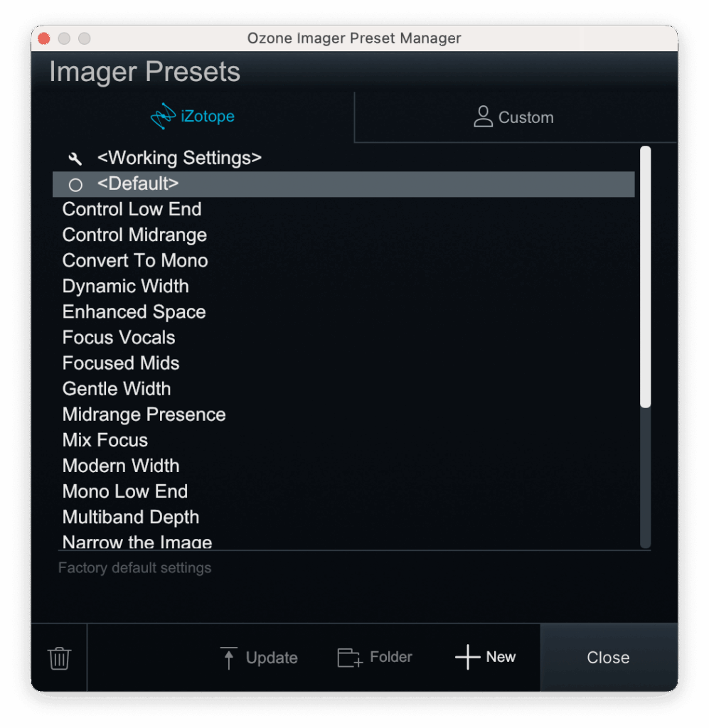The width and height of the screenshot is (709, 728).
Task: Click the plus icon for New preset
Action: 467,658
